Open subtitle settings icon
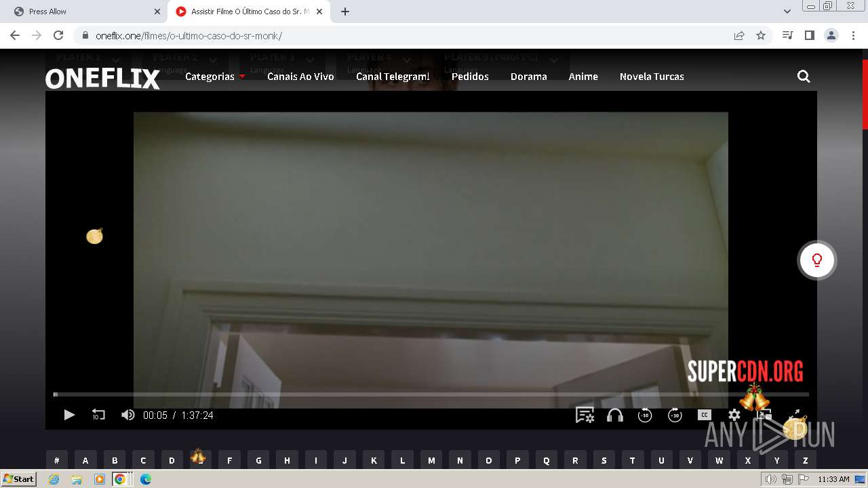 585,415
